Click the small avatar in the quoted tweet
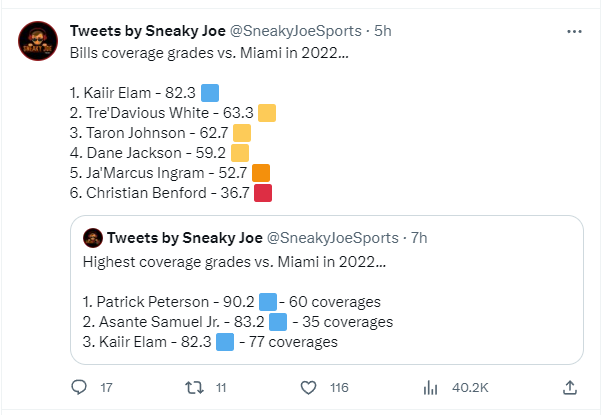The width and height of the screenshot is (610, 415). tap(93, 238)
